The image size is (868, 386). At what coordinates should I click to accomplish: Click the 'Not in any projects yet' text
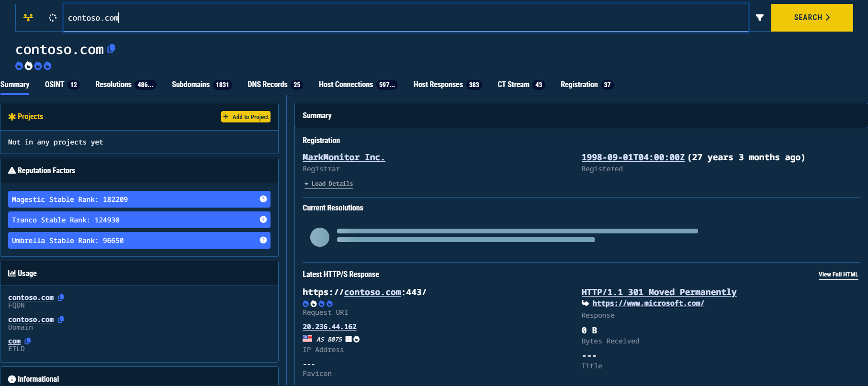[56, 142]
